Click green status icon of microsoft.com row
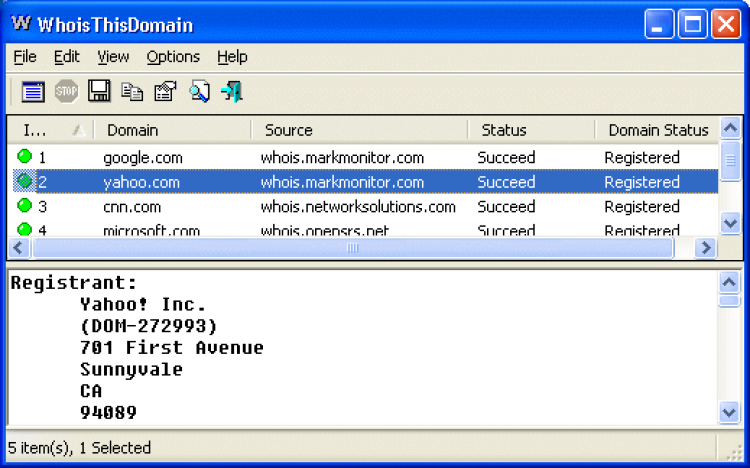The width and height of the screenshot is (750, 468). point(24,229)
